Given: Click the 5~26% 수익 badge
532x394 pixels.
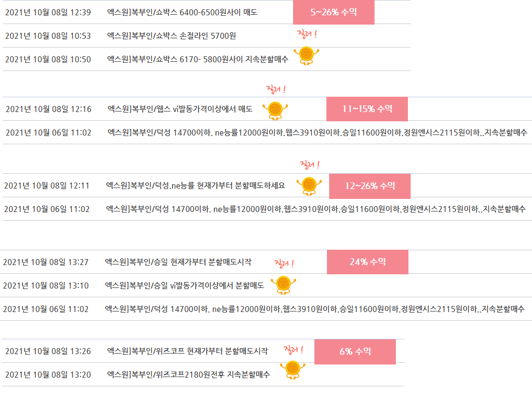Looking at the screenshot, I should (334, 12).
